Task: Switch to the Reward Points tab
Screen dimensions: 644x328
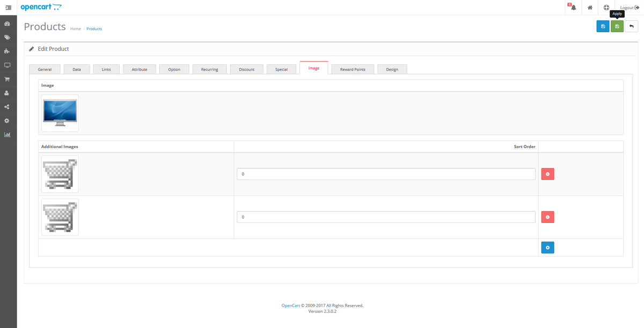Action: [353, 69]
